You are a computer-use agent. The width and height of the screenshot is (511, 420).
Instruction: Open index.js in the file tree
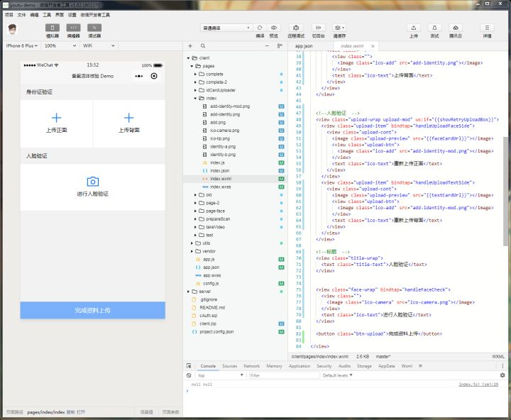tap(217, 162)
